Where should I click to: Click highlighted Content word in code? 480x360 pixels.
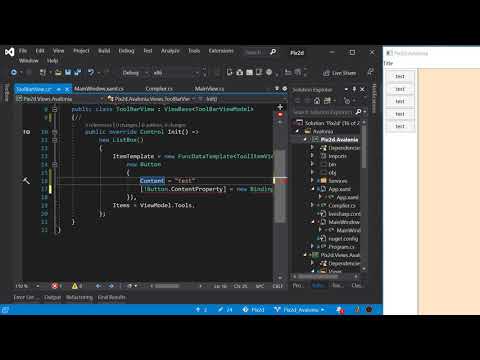tap(152, 181)
